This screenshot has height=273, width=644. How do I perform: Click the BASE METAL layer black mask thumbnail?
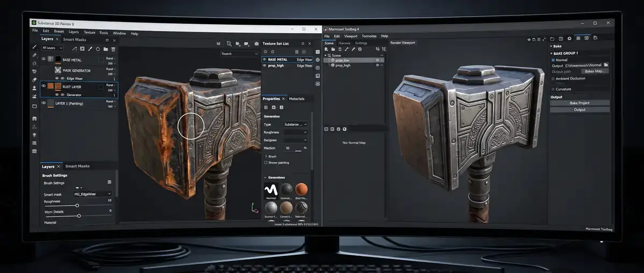tap(58, 59)
